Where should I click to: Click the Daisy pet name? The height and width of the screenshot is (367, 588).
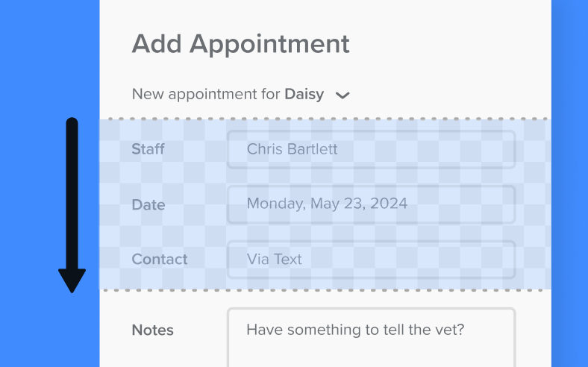(304, 95)
